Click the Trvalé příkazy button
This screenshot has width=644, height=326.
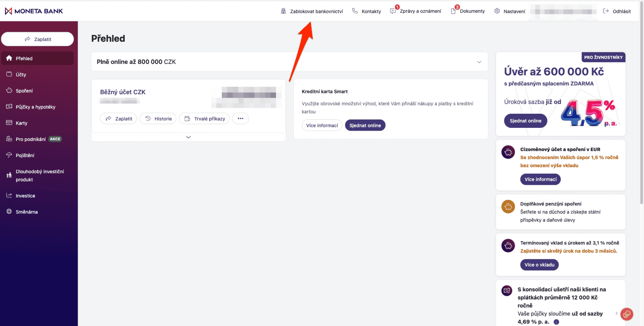[204, 119]
